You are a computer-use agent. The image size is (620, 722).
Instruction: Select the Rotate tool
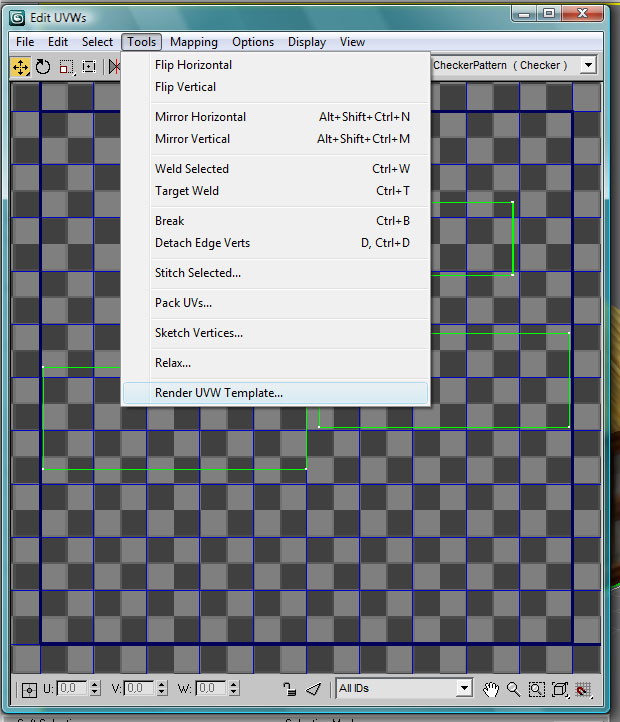pos(43,67)
